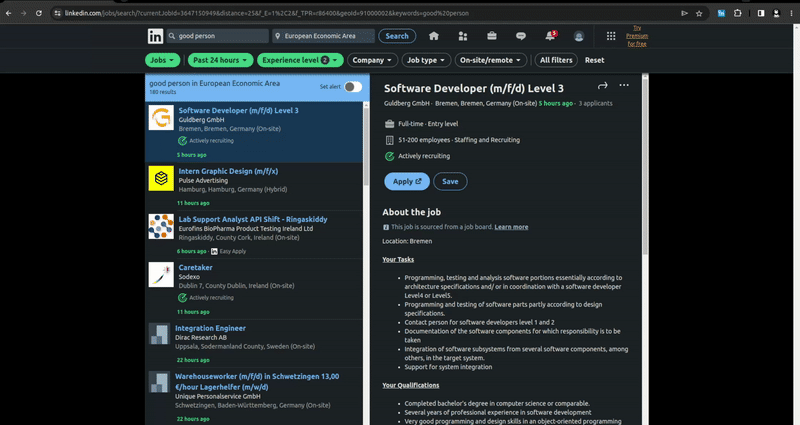The height and width of the screenshot is (425, 800).
Task: Click the browser address bar URL
Action: 266,13
